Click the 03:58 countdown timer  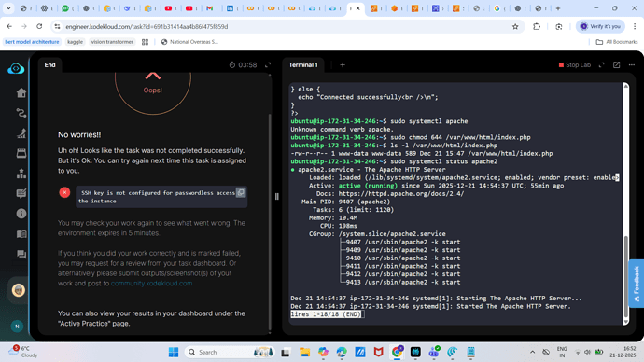(x=243, y=65)
